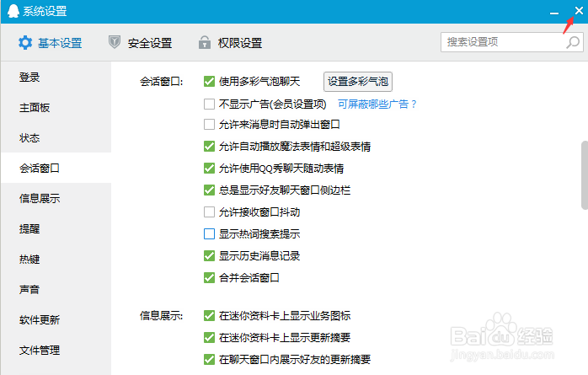The width and height of the screenshot is (588, 375).
Task: Click the magnifier search icon
Action: [573, 42]
